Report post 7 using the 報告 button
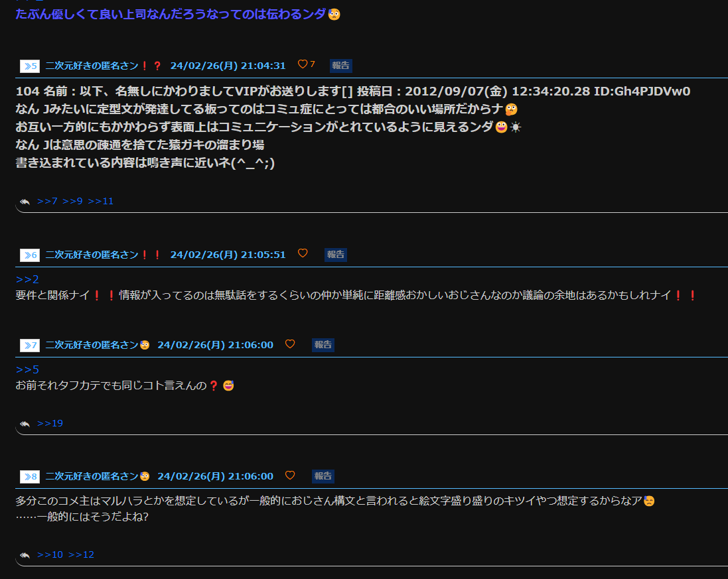 [323, 345]
